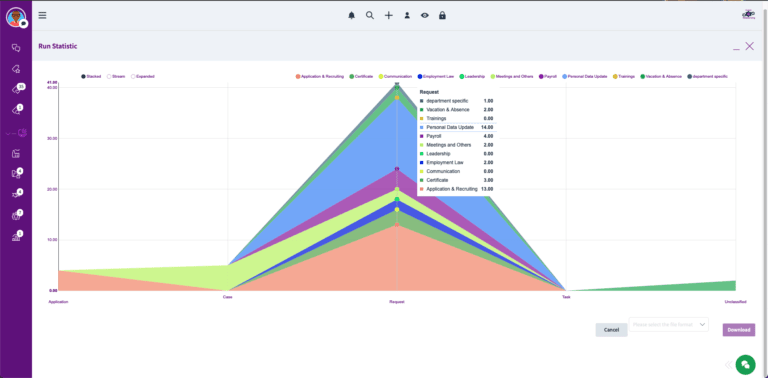Click the Request x-axis label
The image size is (768, 378).
tap(397, 302)
